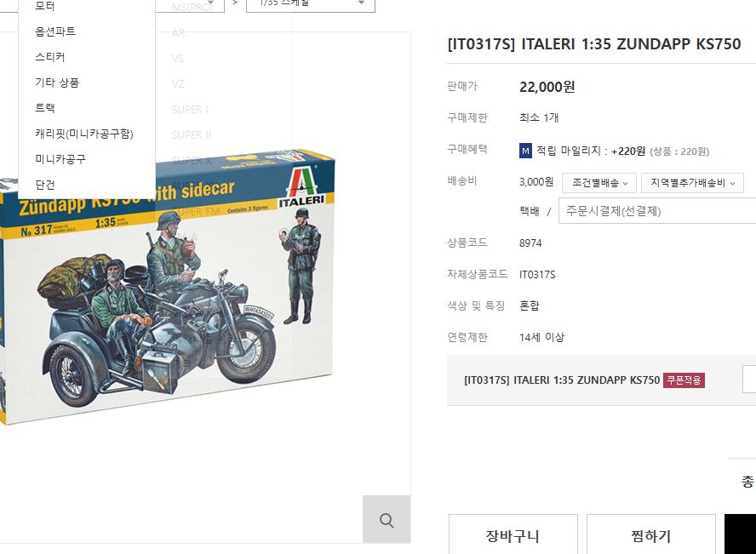
Task: Expand the 지역별추가배송비 dropdown
Action: point(692,183)
